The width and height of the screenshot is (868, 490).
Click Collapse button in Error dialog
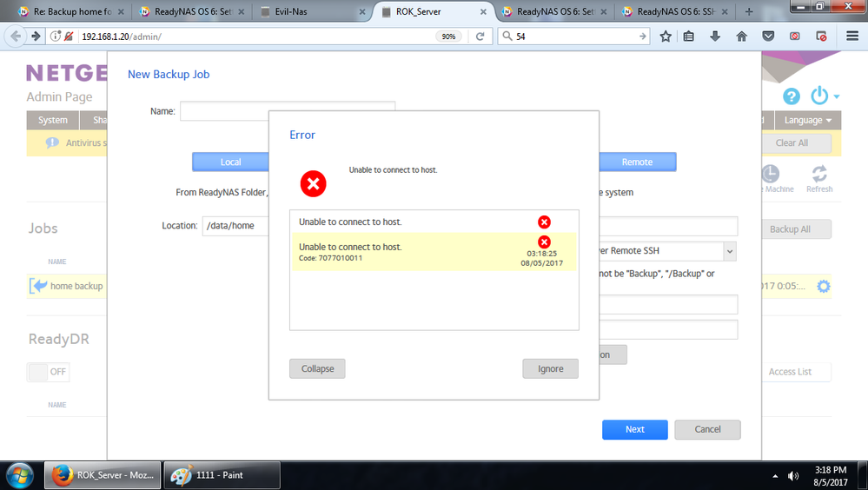[317, 368]
